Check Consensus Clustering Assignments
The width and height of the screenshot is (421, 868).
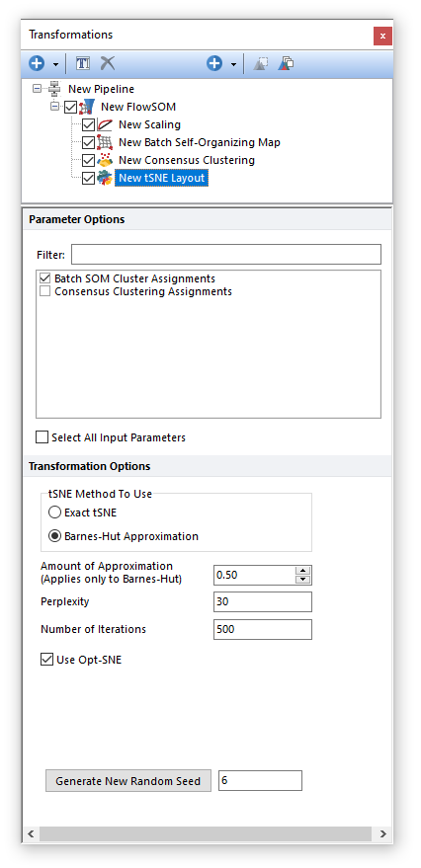45,291
